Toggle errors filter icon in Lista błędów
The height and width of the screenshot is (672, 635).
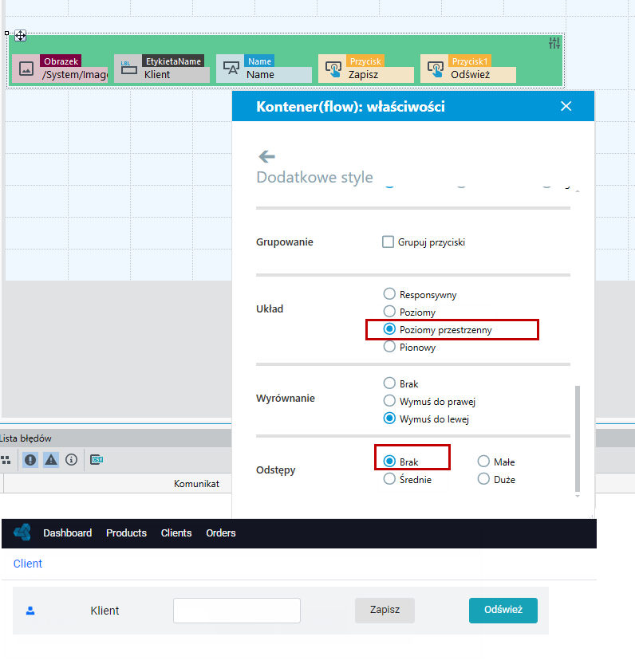(30, 460)
